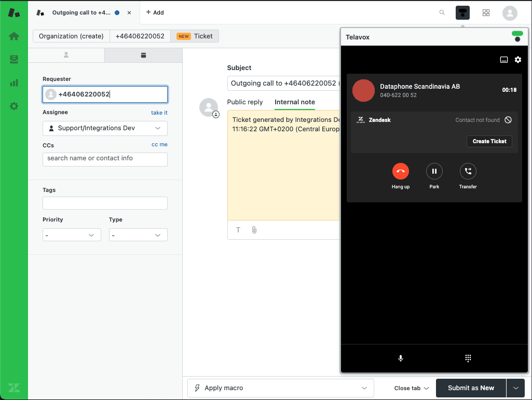The width and height of the screenshot is (532, 400).
Task: Open the user profile avatar menu
Action: 510,13
